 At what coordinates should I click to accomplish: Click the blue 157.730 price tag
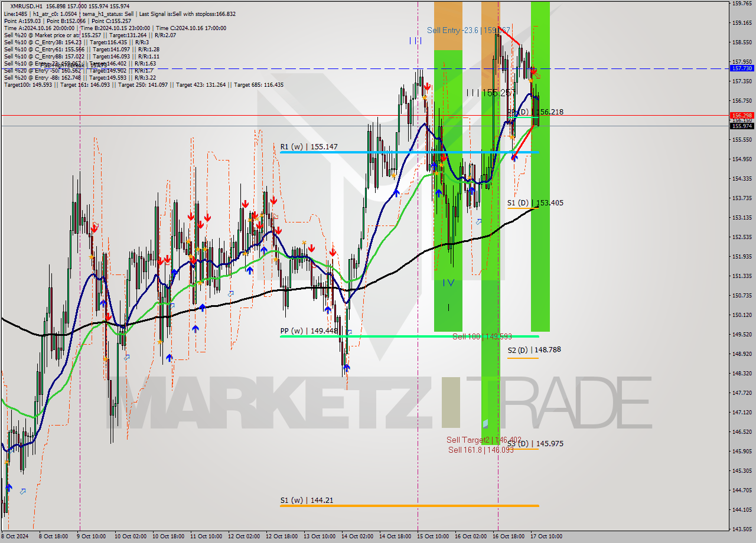click(742, 68)
